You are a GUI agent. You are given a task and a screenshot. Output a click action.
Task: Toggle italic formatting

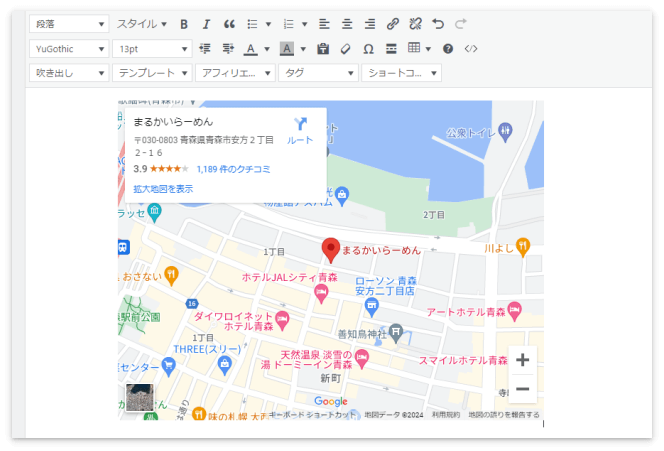point(206,24)
